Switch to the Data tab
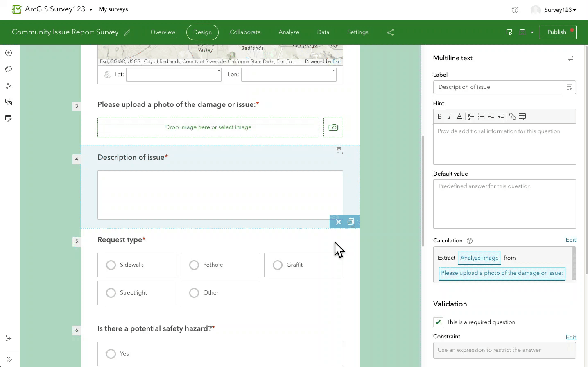 [323, 32]
